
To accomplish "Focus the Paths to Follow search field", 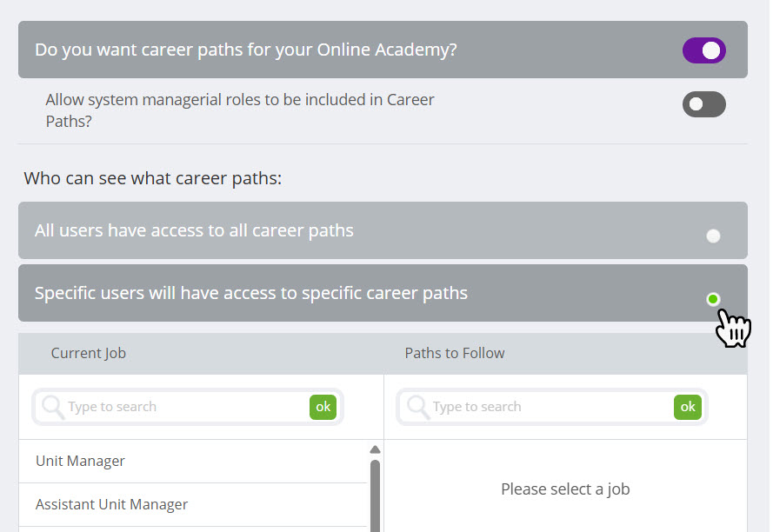I will [548, 407].
